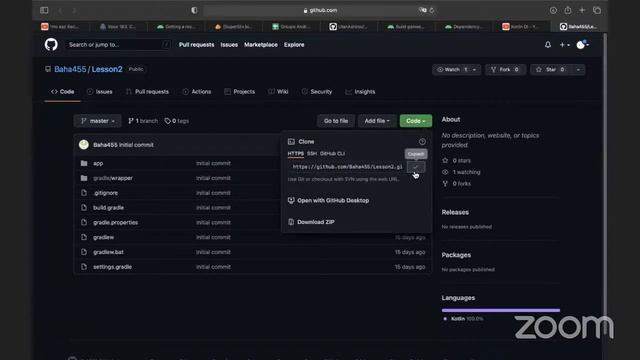
Task: Switch to the repository Pull requests tab
Action: 147,91
